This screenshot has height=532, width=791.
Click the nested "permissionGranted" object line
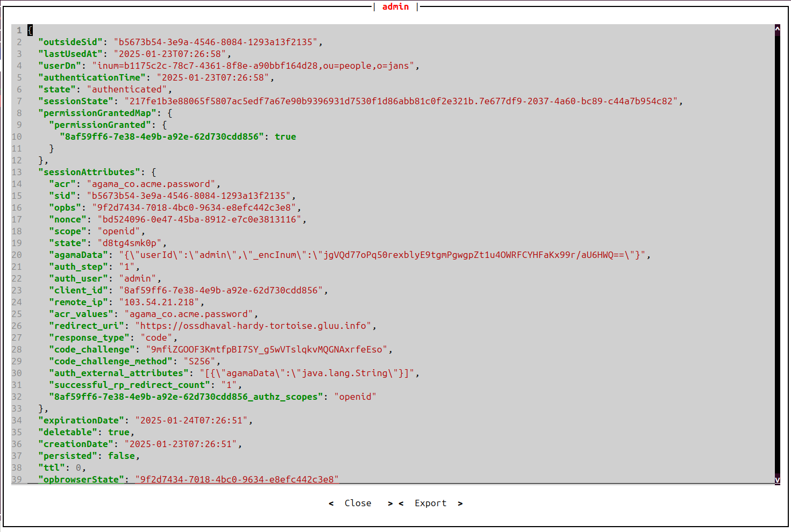99,125
